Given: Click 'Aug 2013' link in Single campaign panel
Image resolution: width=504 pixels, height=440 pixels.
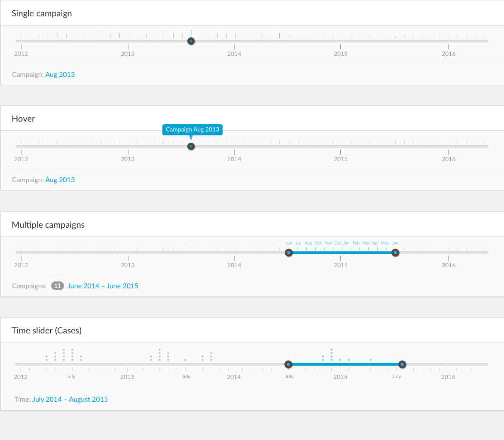Looking at the screenshot, I should (x=60, y=74).
